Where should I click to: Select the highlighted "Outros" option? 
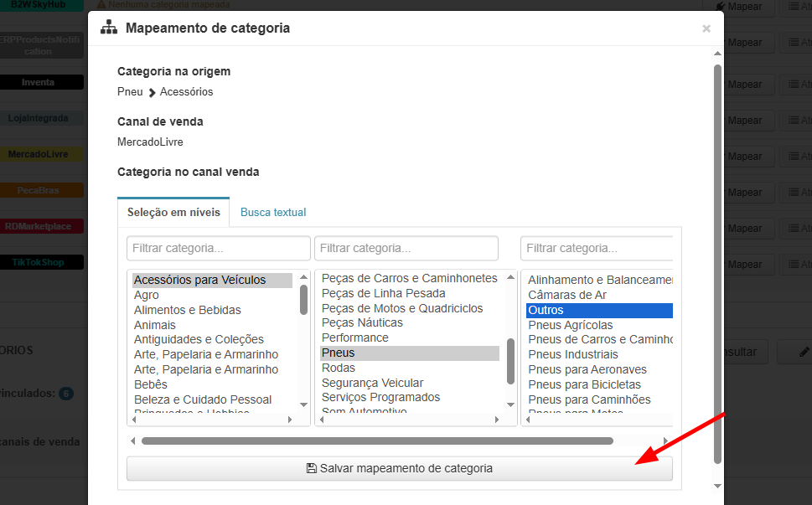(x=600, y=310)
